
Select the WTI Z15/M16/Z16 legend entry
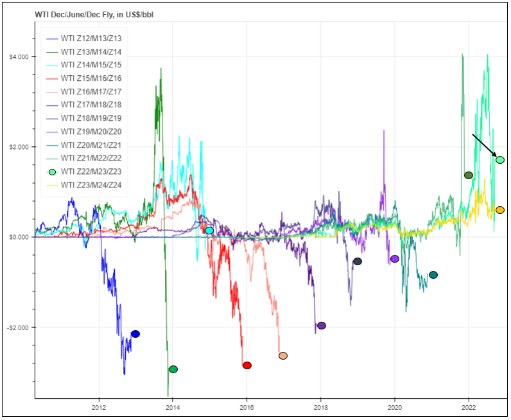[x=84, y=78]
